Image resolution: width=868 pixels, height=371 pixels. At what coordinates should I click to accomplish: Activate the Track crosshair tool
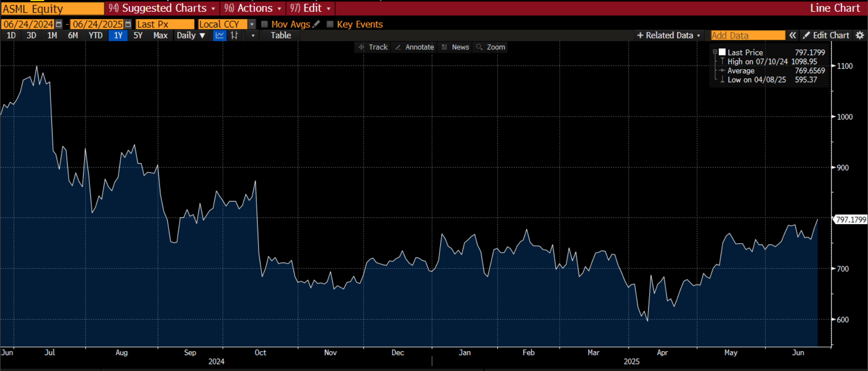(373, 47)
